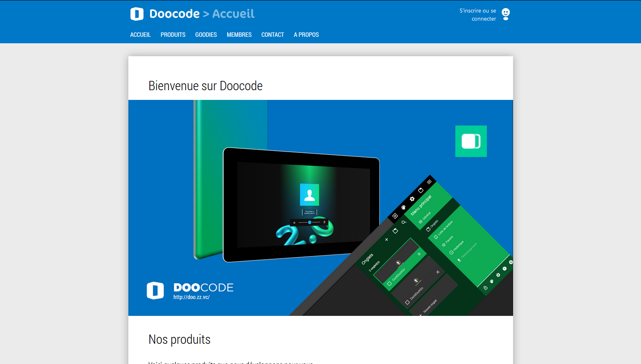Click the white Doocode logo in banner
641x364 pixels.
coord(155,290)
